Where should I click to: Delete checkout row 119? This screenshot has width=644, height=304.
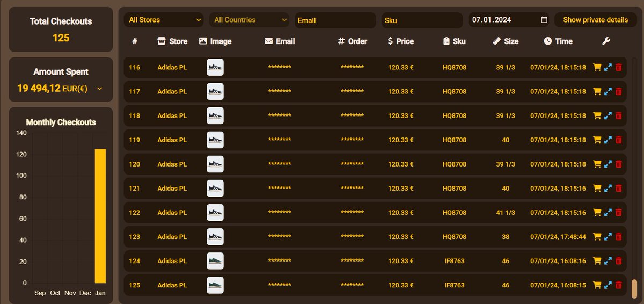point(619,140)
